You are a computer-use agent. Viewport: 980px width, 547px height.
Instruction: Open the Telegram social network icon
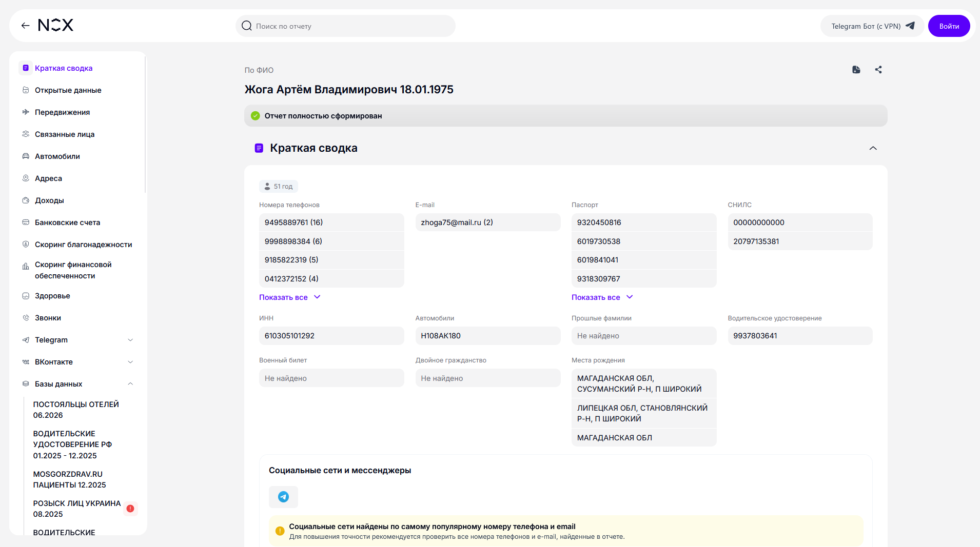pos(283,497)
